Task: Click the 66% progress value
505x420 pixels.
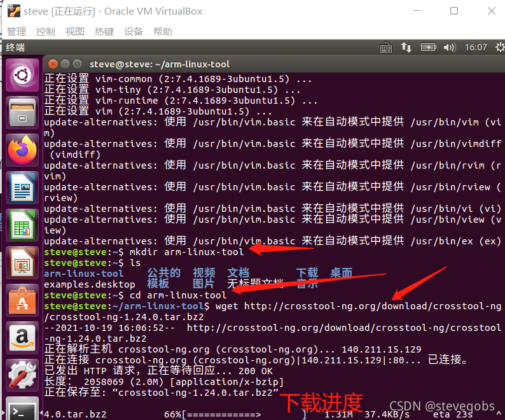Action: pyautogui.click(x=173, y=414)
